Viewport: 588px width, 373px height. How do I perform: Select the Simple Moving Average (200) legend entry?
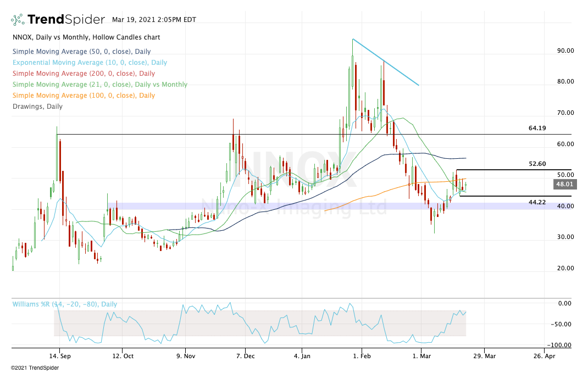coord(84,73)
